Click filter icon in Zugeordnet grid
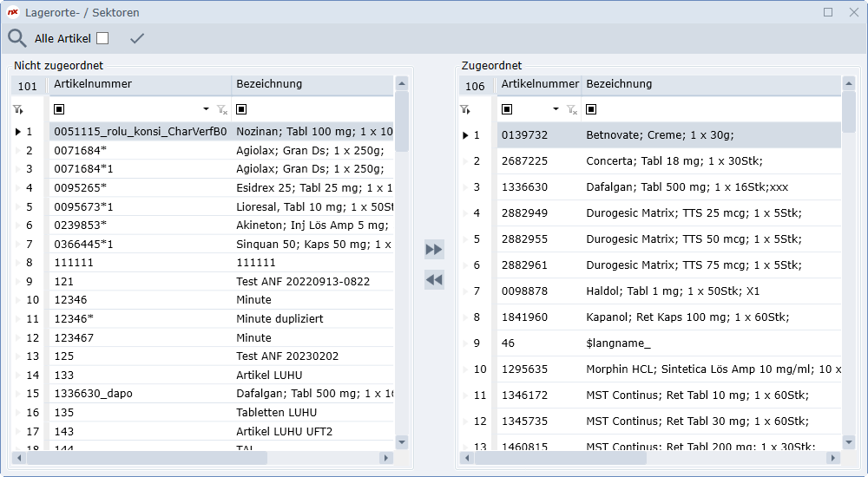 pos(465,109)
